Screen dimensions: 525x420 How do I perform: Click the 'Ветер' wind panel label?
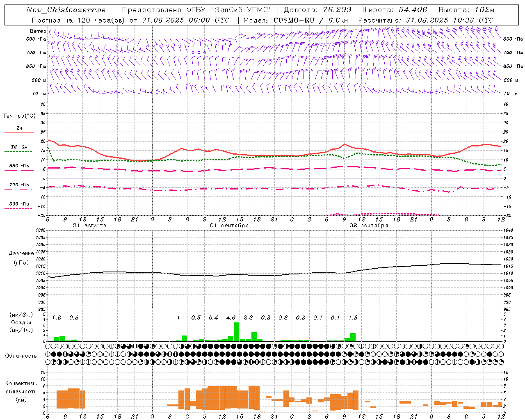[x=38, y=31]
